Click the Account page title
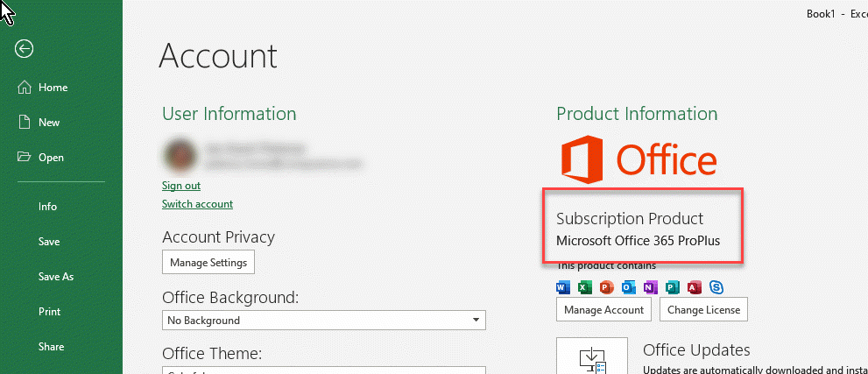 (x=218, y=56)
